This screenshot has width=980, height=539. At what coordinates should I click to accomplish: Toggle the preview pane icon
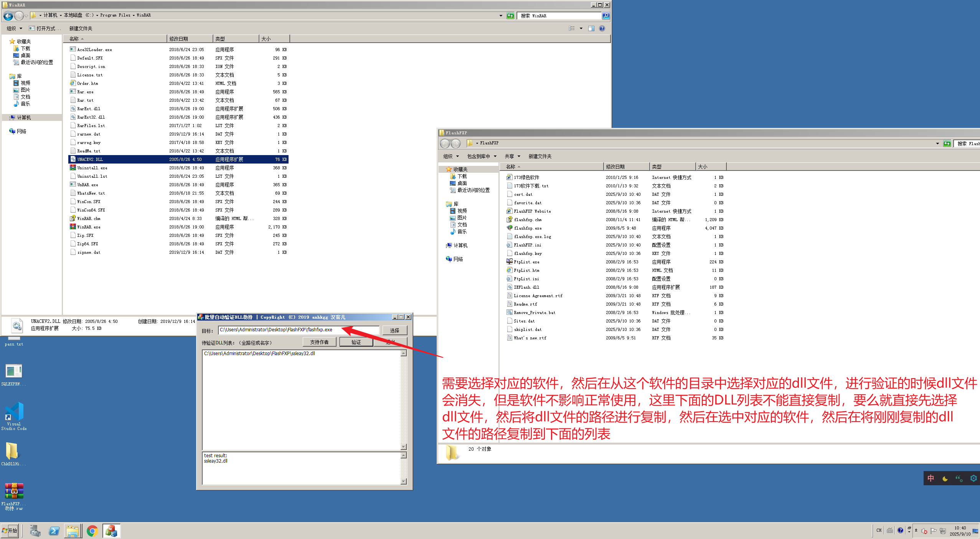click(591, 28)
